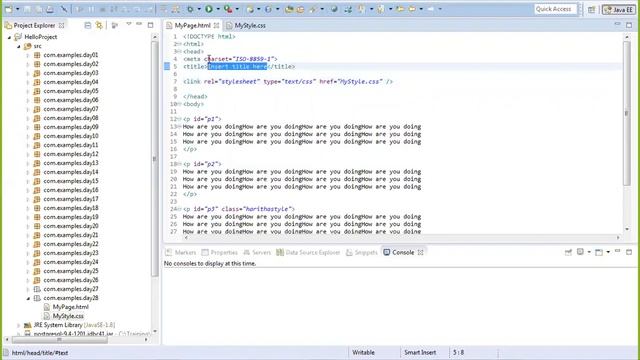Click the Display Selected Console icon
The height and width of the screenshot is (360, 640).
click(580, 252)
